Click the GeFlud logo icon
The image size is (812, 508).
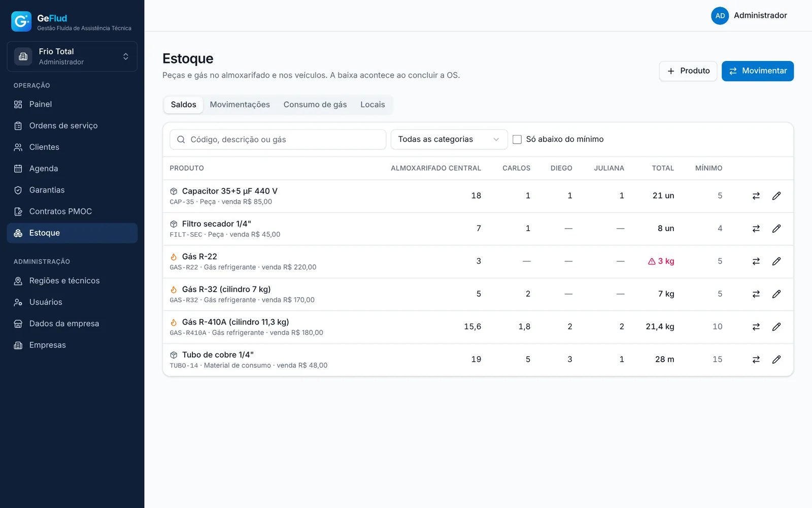click(x=21, y=21)
